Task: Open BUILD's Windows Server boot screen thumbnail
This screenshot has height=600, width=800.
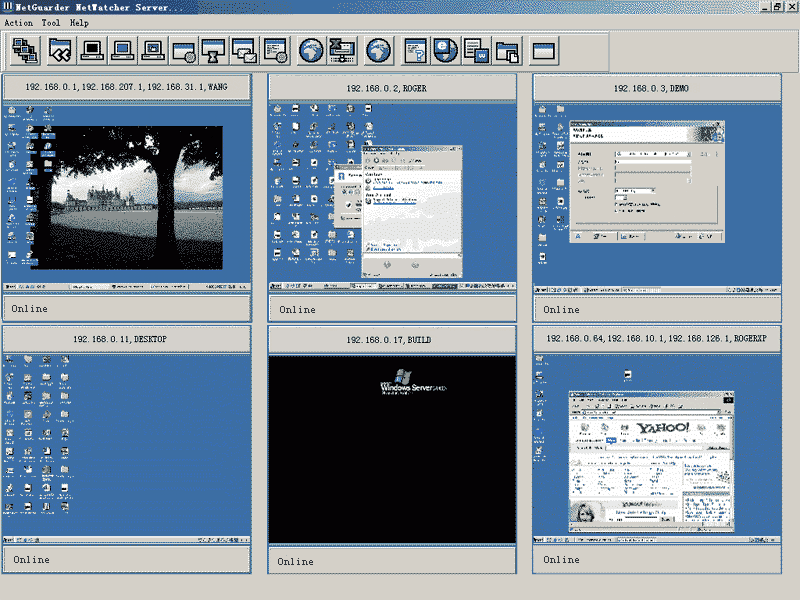Action: [392, 449]
